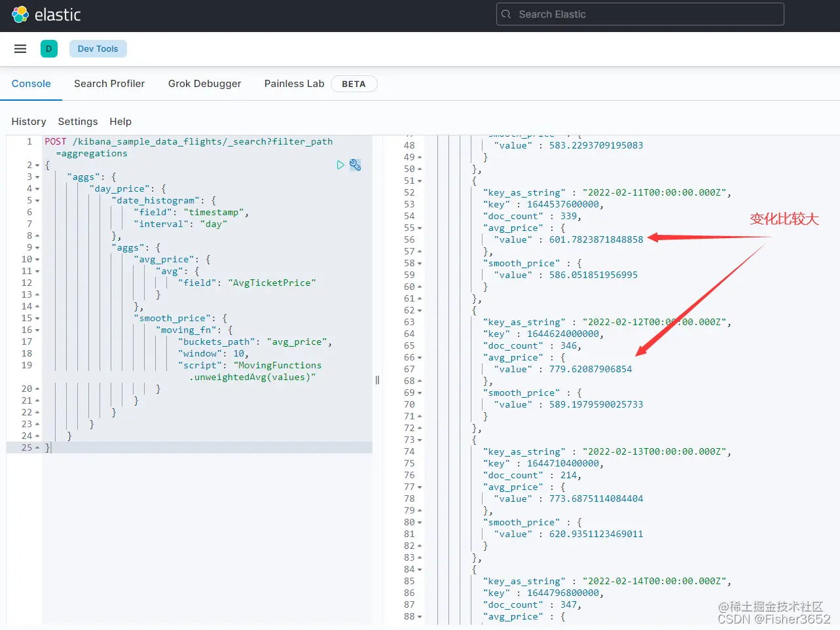Image resolution: width=840 pixels, height=630 pixels.
Task: Open the History menu
Action: (29, 122)
